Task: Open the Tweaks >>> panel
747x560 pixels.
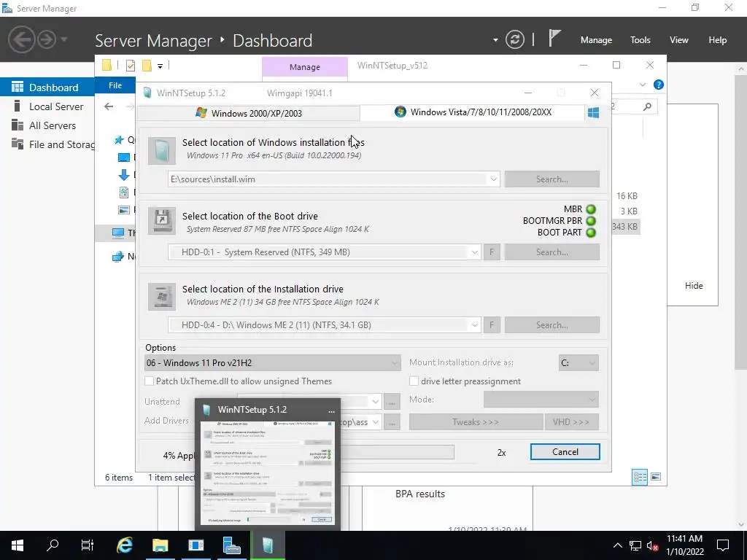Action: point(476,422)
